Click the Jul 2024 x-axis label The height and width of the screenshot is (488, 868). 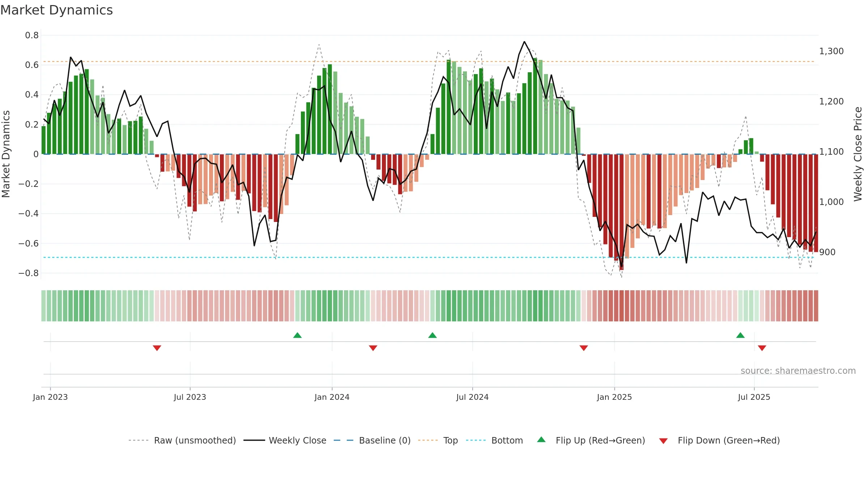click(472, 397)
